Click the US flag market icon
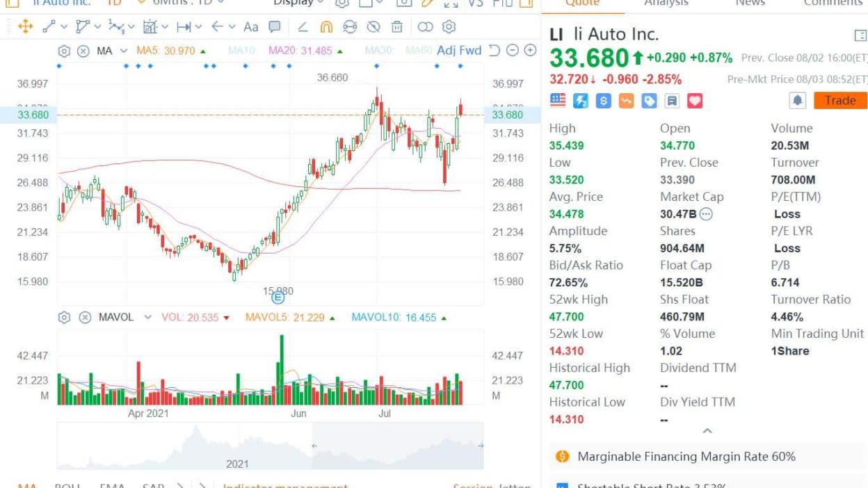The image size is (868, 488). pyautogui.click(x=558, y=100)
